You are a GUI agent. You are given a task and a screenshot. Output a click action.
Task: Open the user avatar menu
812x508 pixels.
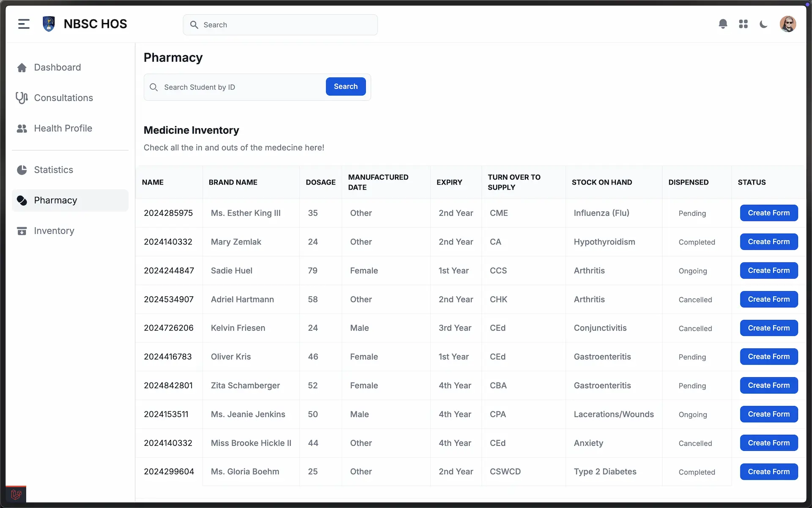tap(787, 24)
